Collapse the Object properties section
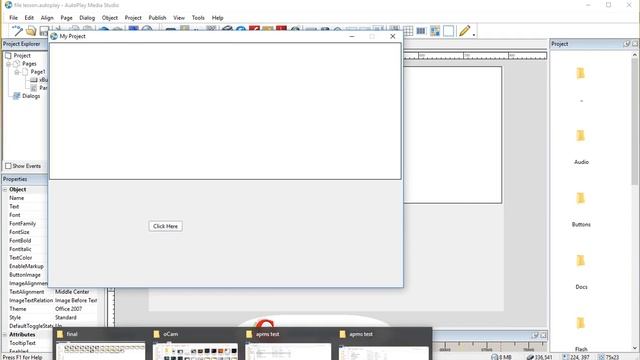640x360 pixels. [x=5, y=190]
